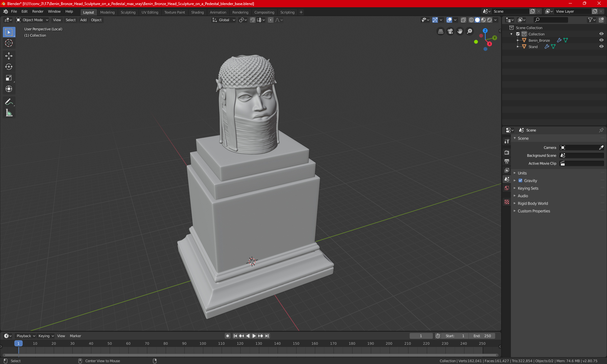
Task: Switch to the Shading workspace tab
Action: point(197,12)
